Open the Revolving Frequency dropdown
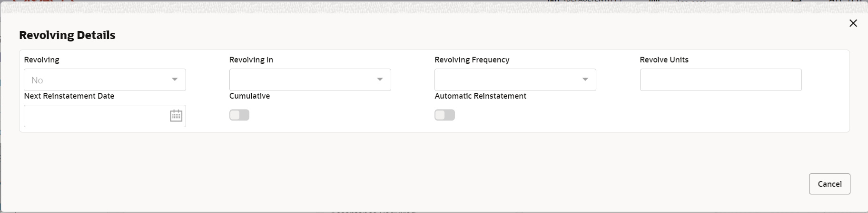The height and width of the screenshot is (213, 868). (515, 80)
